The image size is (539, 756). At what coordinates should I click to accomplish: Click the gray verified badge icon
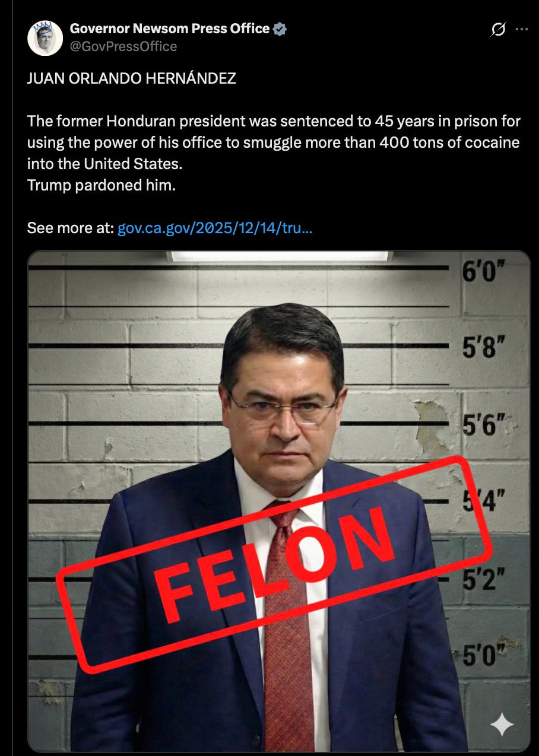280,29
